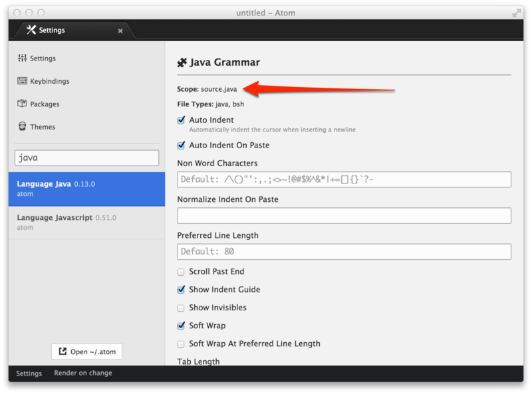Click into the Preferred Line Length field

pyautogui.click(x=344, y=252)
